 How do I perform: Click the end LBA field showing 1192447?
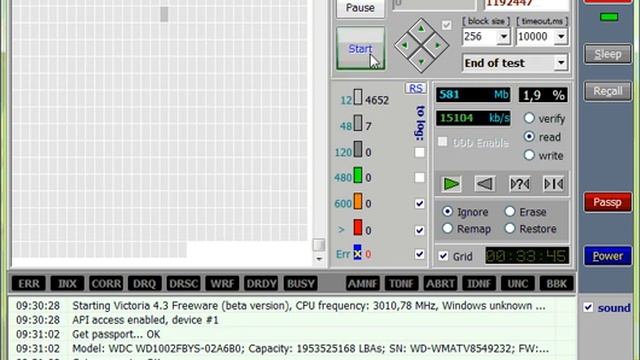(526, 4)
